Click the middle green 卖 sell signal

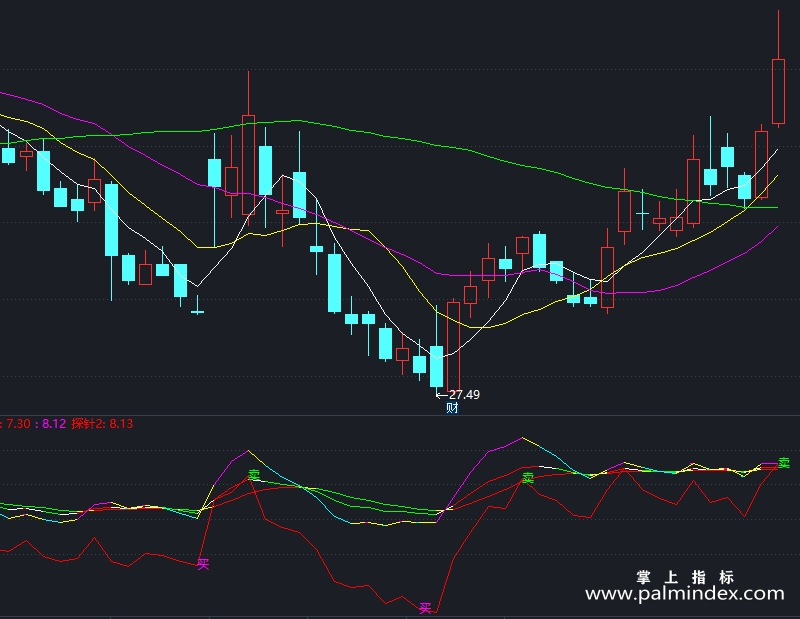528,478
